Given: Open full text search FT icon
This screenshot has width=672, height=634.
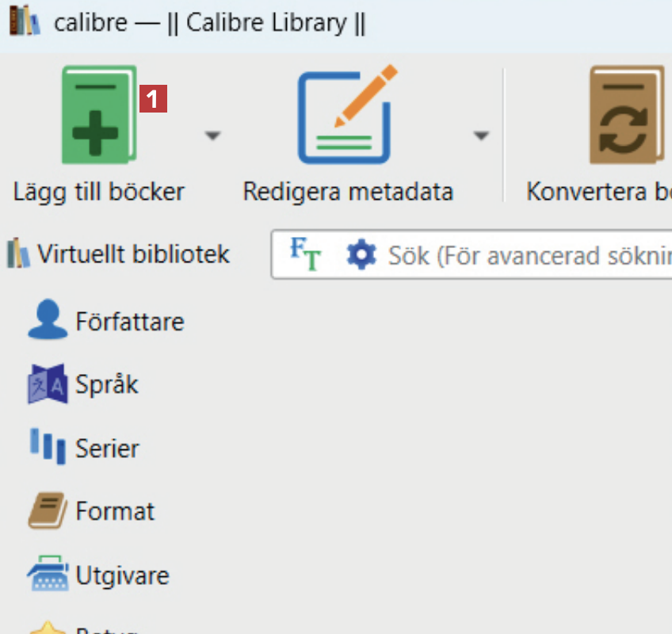Looking at the screenshot, I should (304, 254).
